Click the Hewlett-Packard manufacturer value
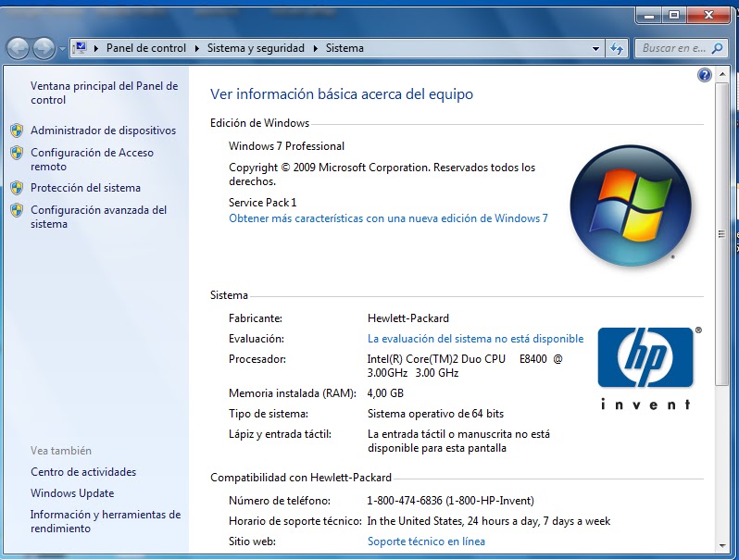This screenshot has height=560, width=739. pyautogui.click(x=408, y=318)
